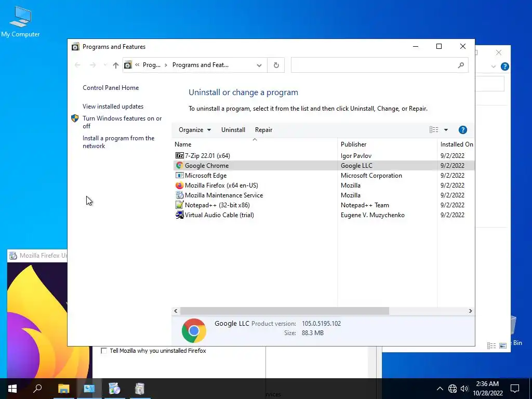Screen dimensions: 532x399
Task: Click the change view icon in toolbar
Action: (434, 130)
